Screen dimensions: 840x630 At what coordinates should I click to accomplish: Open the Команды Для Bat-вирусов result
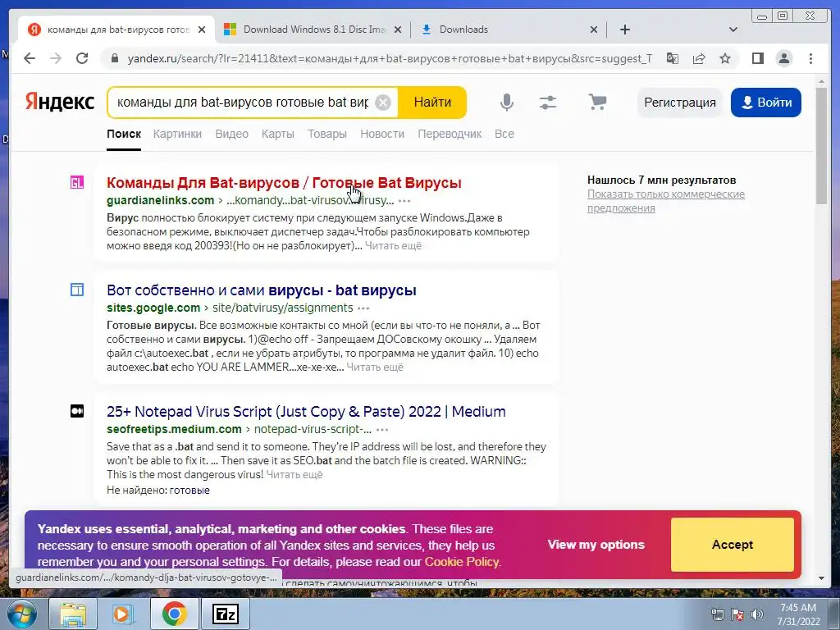pos(284,183)
